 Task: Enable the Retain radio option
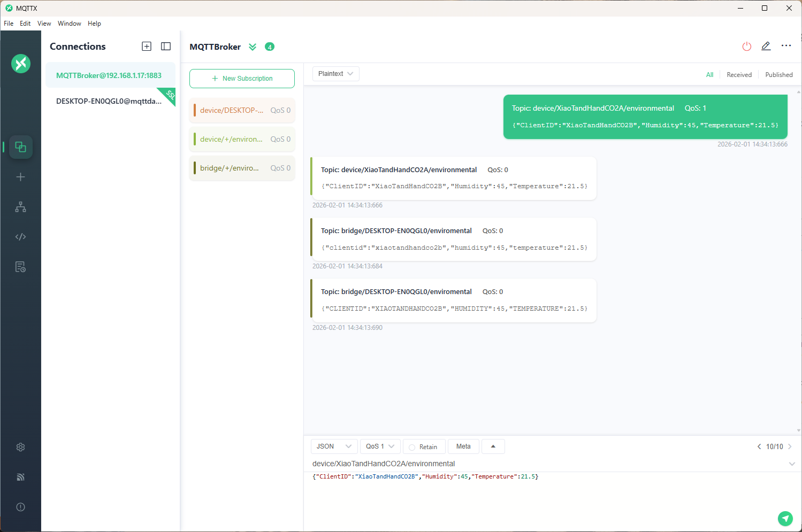pos(412,447)
